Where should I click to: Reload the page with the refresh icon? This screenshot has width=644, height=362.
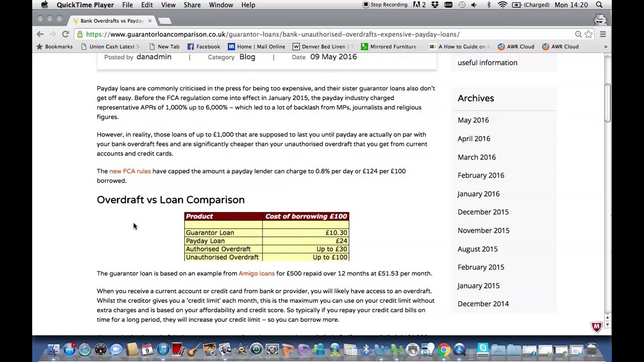click(x=65, y=34)
